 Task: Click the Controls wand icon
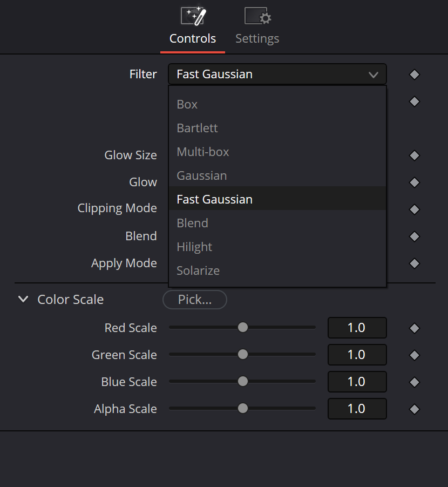(193, 16)
